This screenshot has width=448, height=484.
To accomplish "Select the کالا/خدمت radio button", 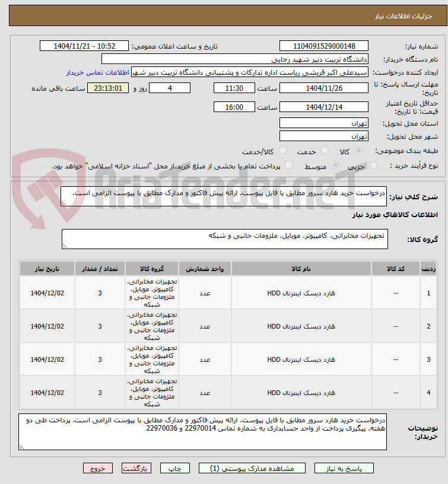I will click(282, 151).
